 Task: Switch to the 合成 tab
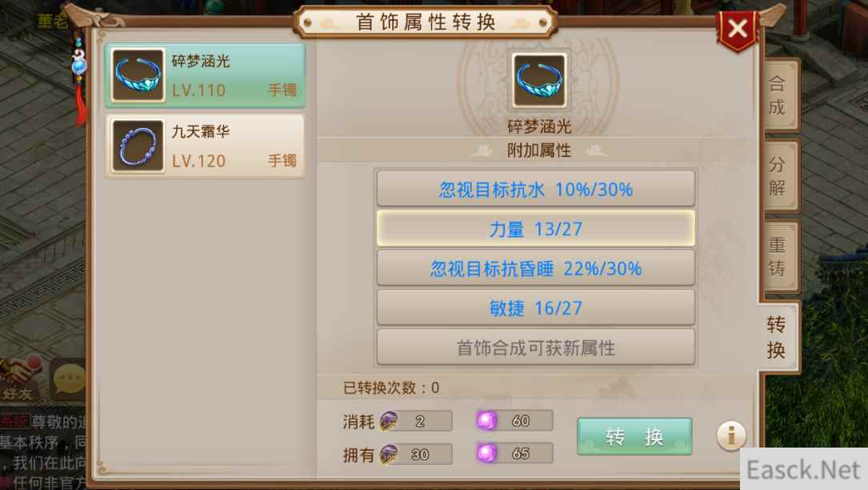tap(778, 94)
